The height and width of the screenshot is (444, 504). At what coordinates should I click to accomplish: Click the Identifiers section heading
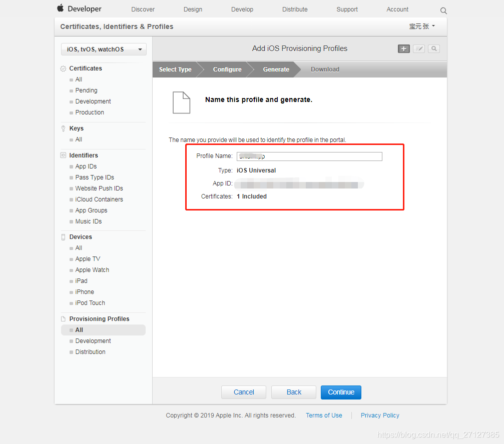point(84,155)
